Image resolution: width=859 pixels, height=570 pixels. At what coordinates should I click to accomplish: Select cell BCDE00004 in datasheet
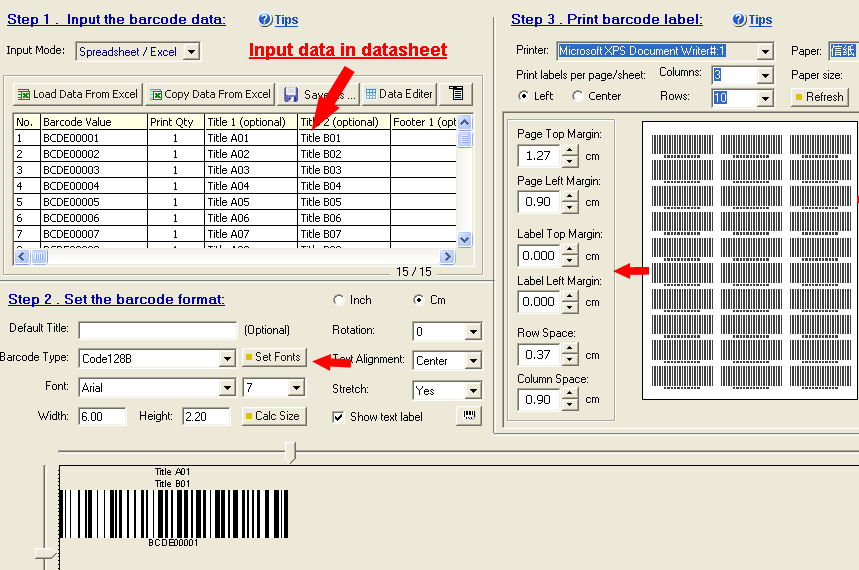pyautogui.click(x=94, y=186)
